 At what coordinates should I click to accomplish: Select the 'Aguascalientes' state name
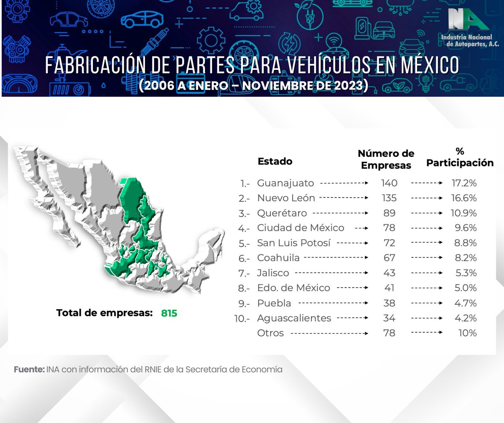294,318
